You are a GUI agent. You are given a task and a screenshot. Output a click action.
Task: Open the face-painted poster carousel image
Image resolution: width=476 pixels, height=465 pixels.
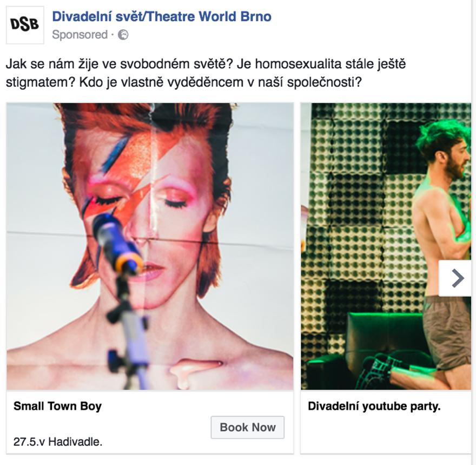(x=150, y=246)
